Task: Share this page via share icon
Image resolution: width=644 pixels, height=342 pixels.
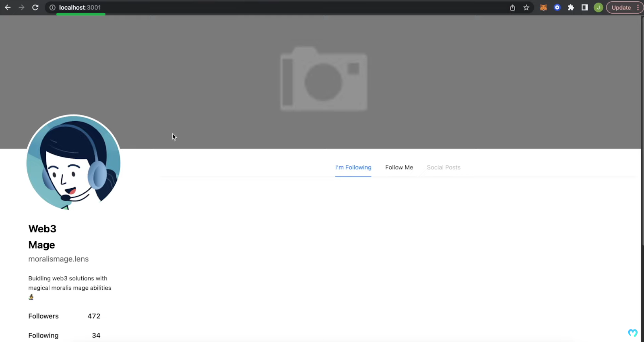Action: (x=512, y=7)
